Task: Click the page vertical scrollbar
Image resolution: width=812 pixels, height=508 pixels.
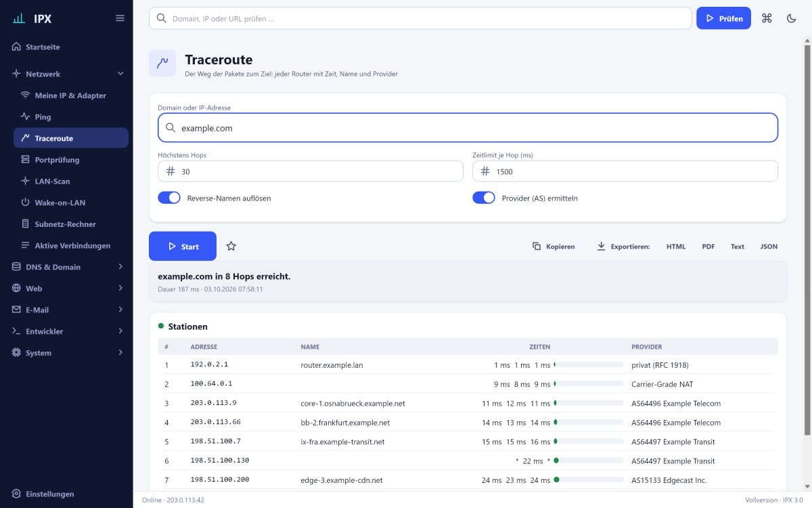Action: (x=807, y=240)
